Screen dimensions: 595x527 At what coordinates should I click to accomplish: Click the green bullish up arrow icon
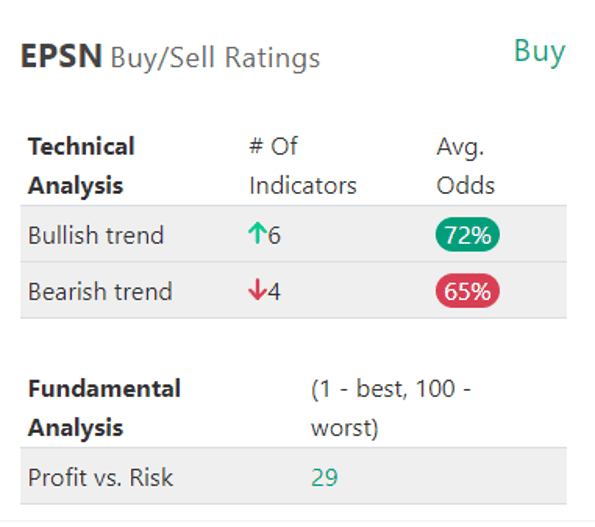point(258,233)
